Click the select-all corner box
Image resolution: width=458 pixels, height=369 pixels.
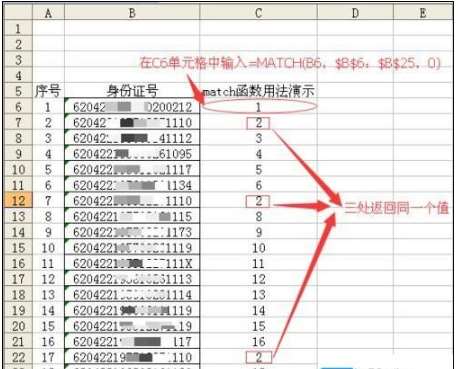pos(18,13)
